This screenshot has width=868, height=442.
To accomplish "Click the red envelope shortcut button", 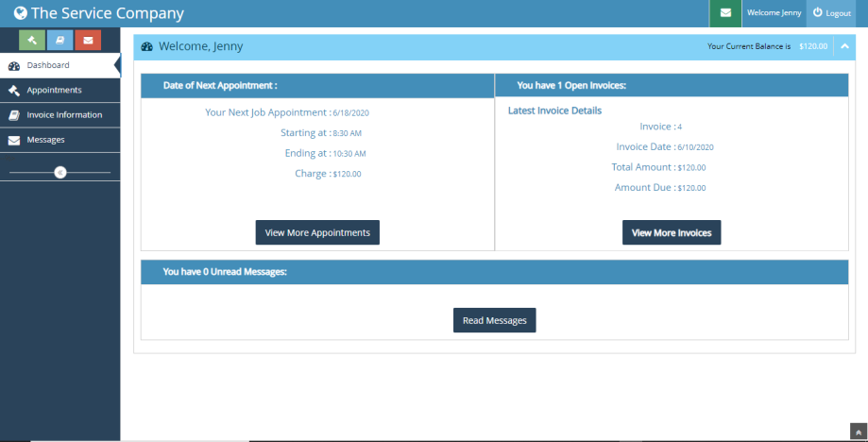I will [x=88, y=40].
